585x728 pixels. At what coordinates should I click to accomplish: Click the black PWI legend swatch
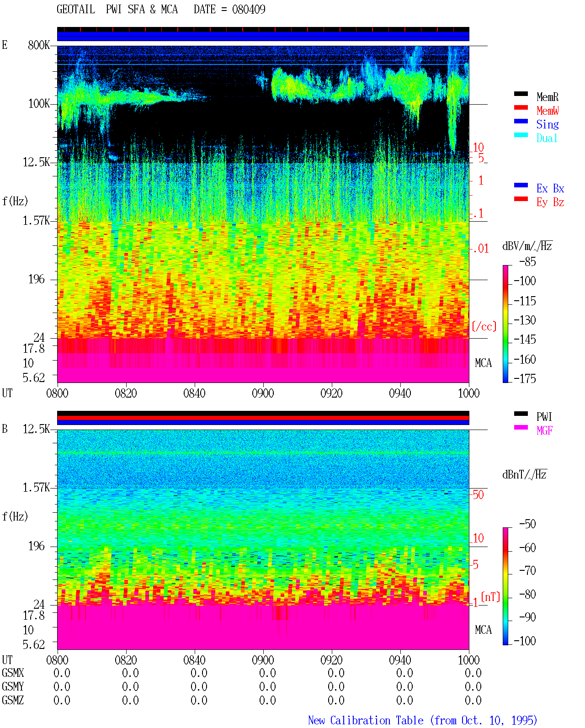[521, 414]
